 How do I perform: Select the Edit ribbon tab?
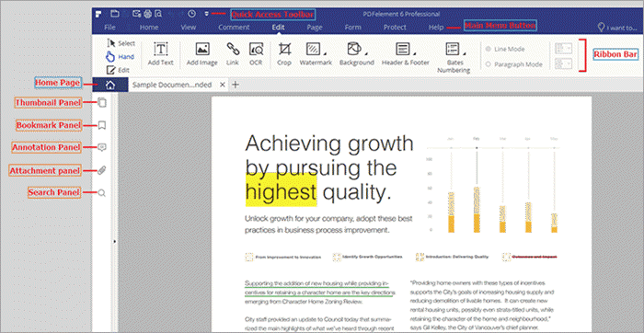click(x=278, y=28)
